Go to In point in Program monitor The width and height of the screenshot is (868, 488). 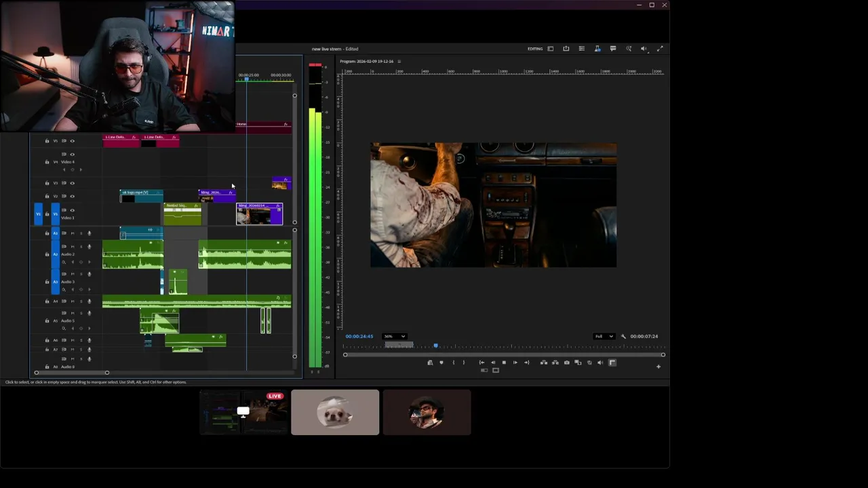click(481, 363)
